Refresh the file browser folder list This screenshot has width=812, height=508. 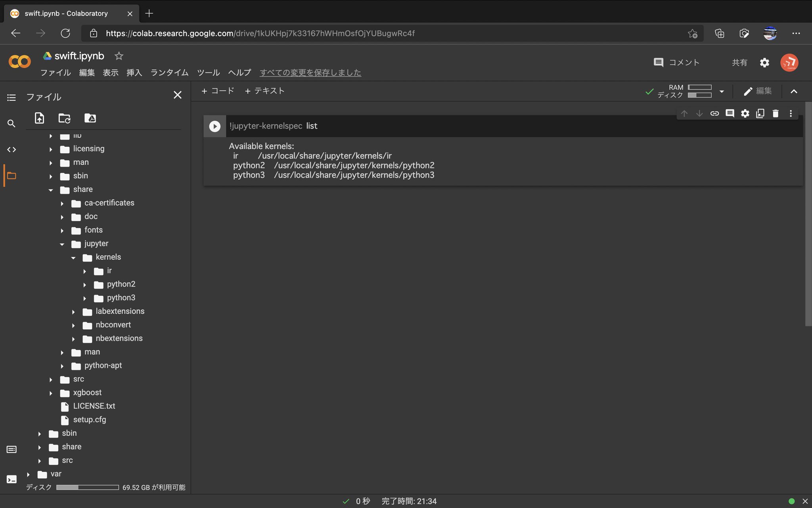pos(64,118)
